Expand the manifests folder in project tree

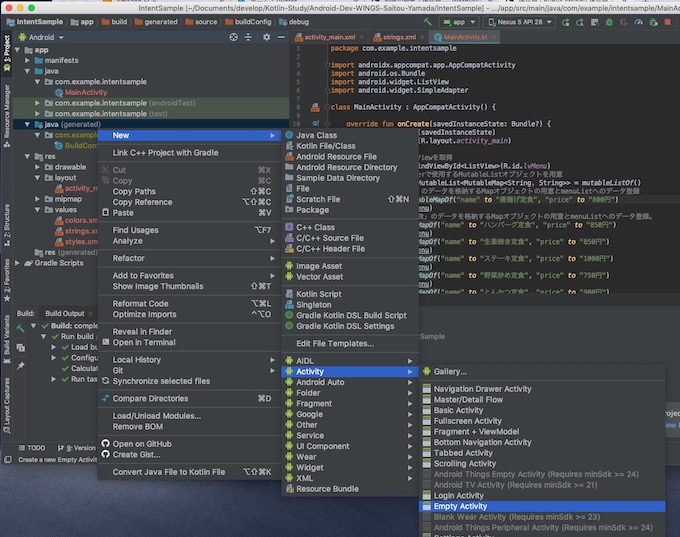27,60
